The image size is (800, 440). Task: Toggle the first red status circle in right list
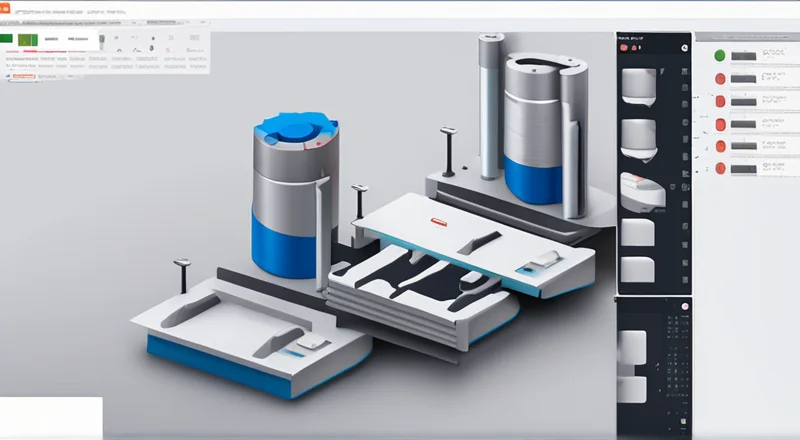click(718, 78)
